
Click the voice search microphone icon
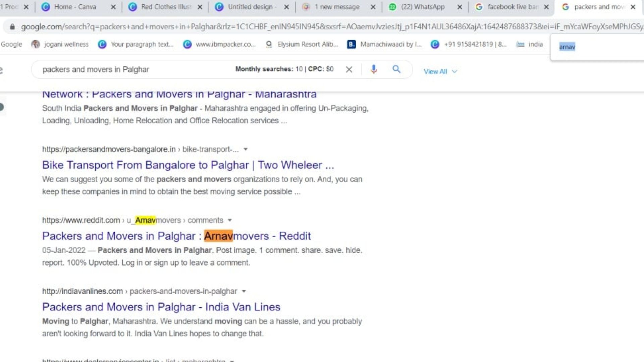tap(374, 69)
